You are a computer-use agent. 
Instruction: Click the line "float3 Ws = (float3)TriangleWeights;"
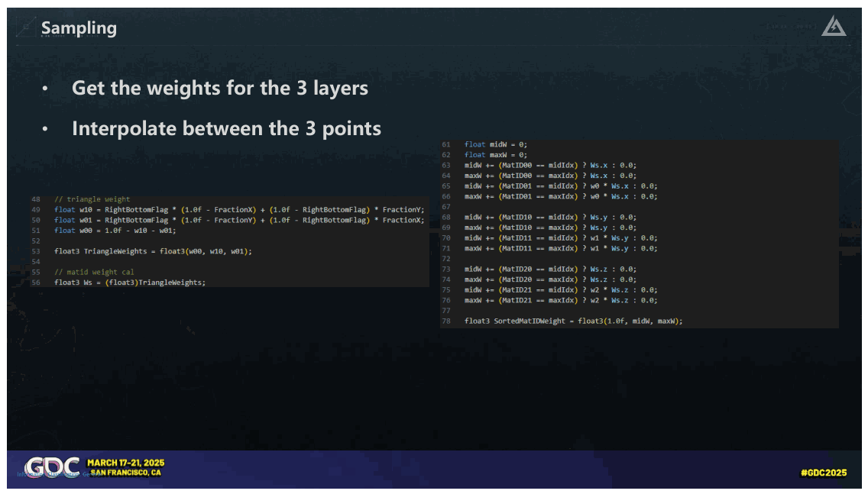pyautogui.click(x=130, y=283)
